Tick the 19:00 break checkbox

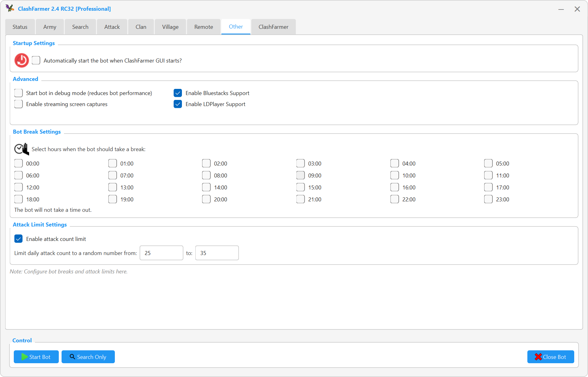pyautogui.click(x=112, y=199)
